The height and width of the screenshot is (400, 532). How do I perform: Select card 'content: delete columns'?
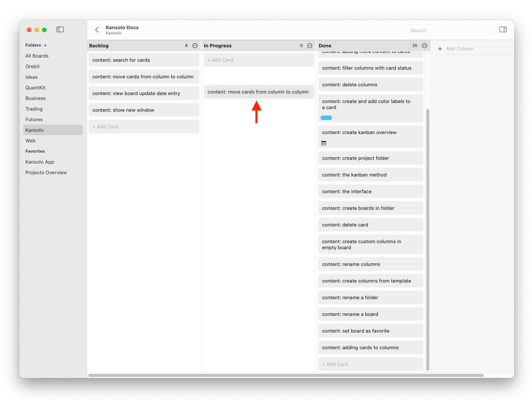click(x=371, y=84)
